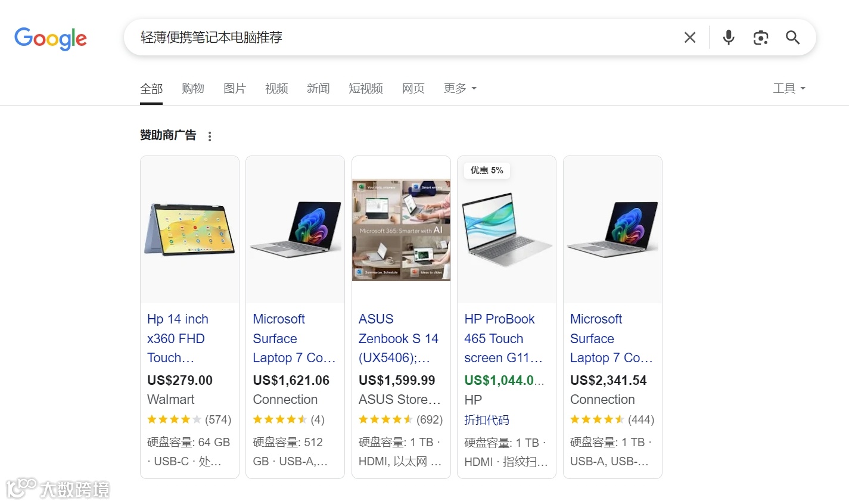Screen dimensions: 849x504
Task: Expand the 工具 dropdown
Action: pos(789,89)
